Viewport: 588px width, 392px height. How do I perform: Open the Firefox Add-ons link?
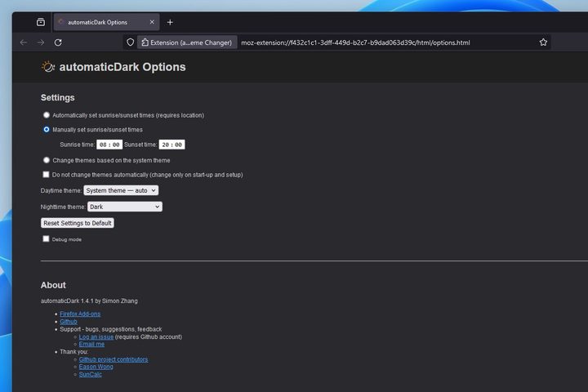pos(80,314)
